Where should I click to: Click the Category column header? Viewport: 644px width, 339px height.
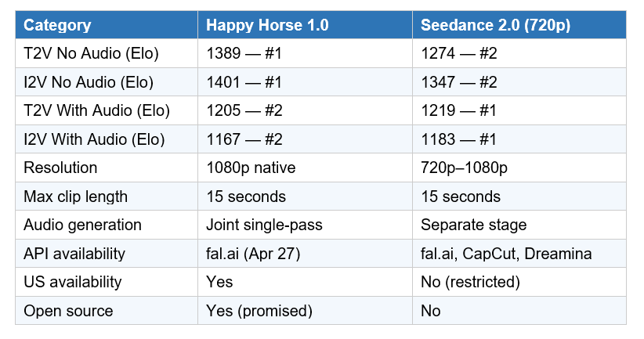(57, 25)
